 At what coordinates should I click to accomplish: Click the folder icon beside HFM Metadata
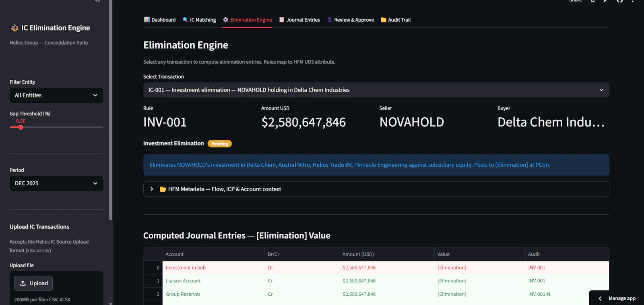point(163,189)
